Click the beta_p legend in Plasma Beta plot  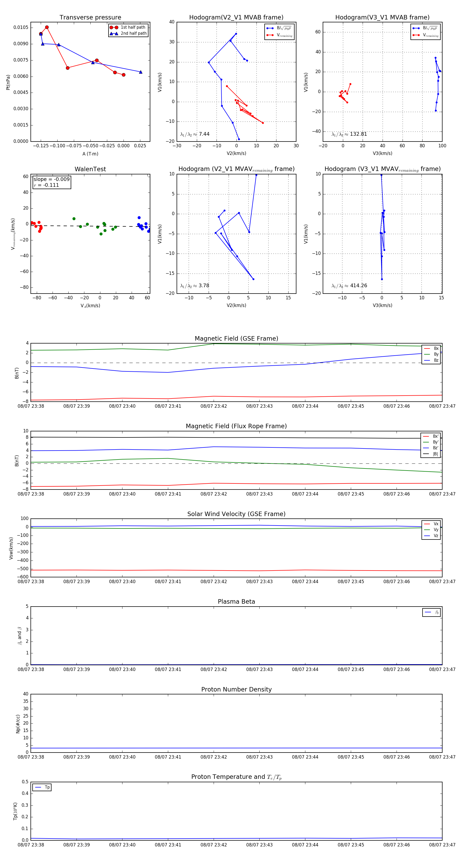[431, 612]
